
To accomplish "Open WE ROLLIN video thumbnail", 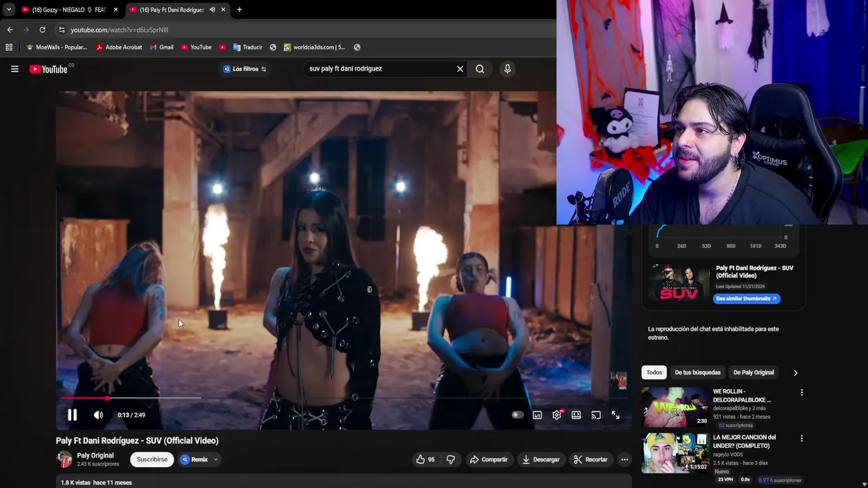I will [675, 407].
